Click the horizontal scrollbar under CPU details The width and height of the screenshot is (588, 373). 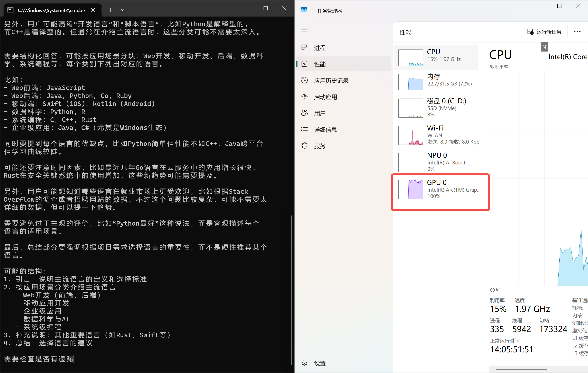(x=521, y=369)
